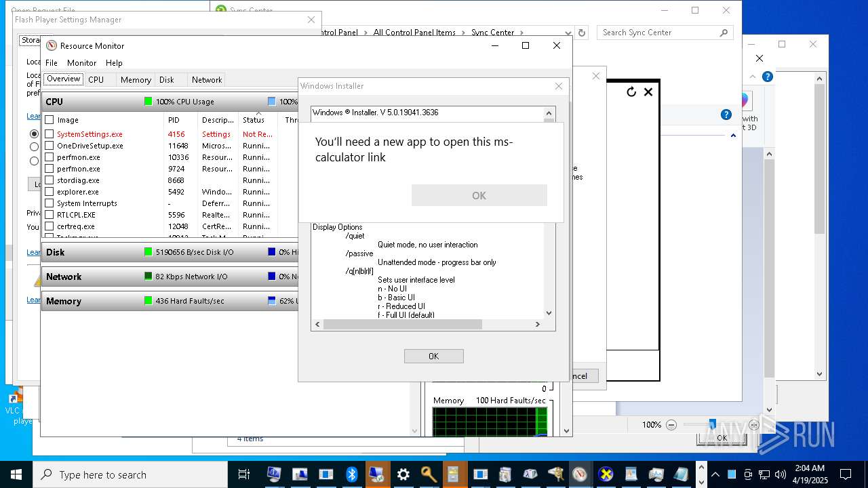Image resolution: width=868 pixels, height=488 pixels.
Task: Click the volume speaker tray icon
Action: click(x=780, y=474)
